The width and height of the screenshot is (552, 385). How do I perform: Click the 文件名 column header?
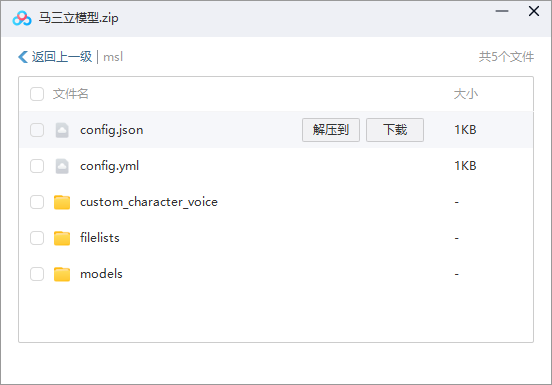coord(70,94)
